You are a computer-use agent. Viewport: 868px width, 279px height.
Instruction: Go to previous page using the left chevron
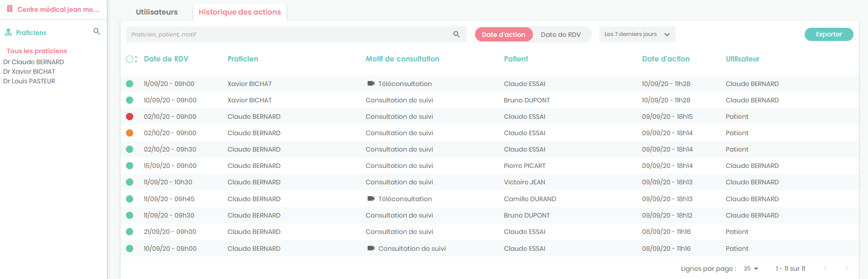click(x=825, y=269)
